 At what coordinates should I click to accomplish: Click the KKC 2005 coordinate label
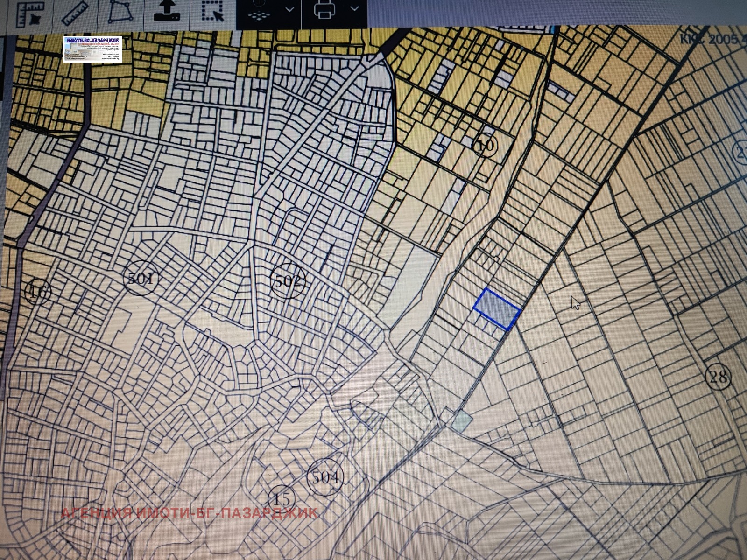713,39
